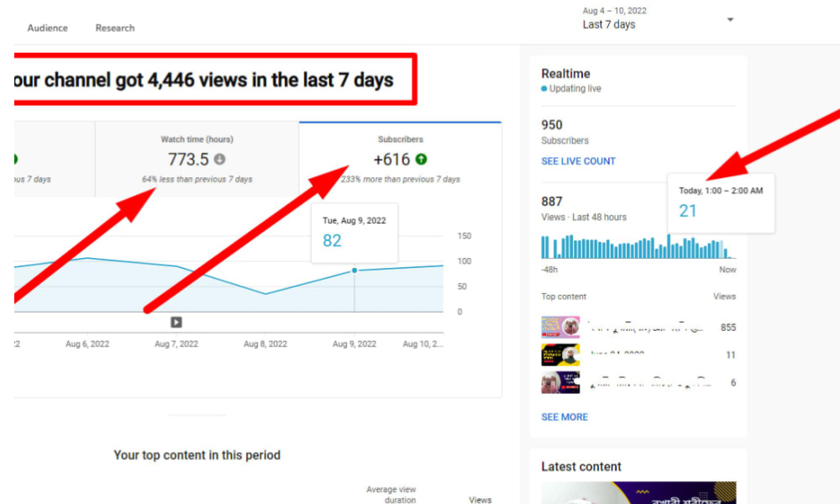Open the top content thumbnail with 11 views

point(560,355)
